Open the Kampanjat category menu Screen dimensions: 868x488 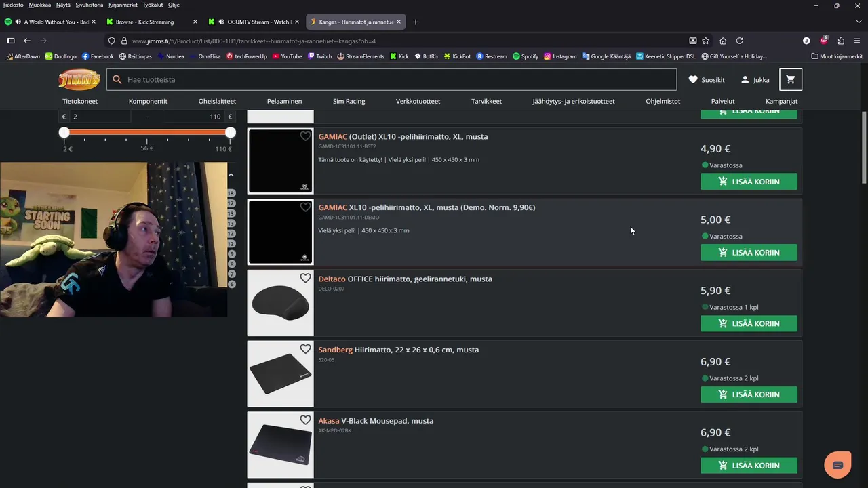[781, 101]
